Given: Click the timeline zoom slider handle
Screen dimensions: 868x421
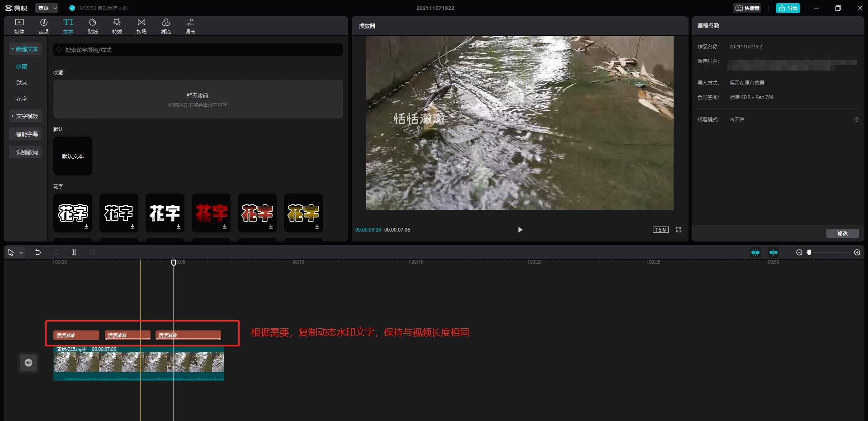Looking at the screenshot, I should [809, 252].
